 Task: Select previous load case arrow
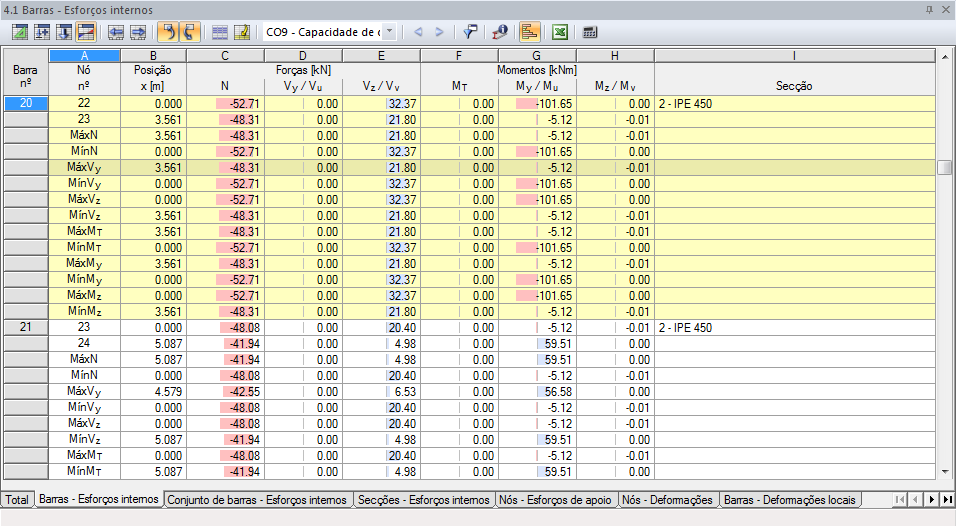click(x=418, y=32)
